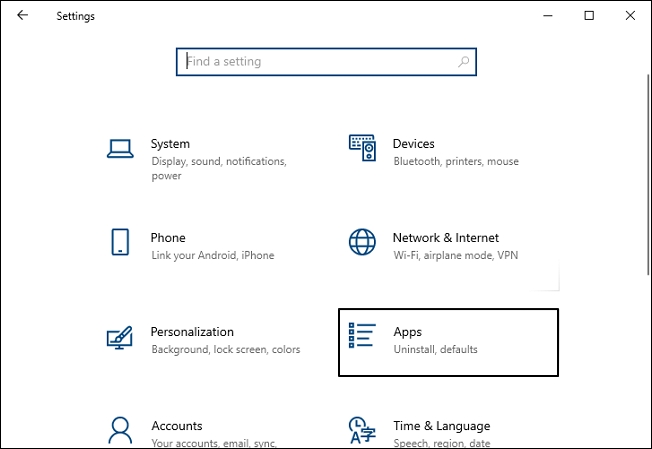Click 'Display, sound, notifications, power' description

pyautogui.click(x=219, y=168)
